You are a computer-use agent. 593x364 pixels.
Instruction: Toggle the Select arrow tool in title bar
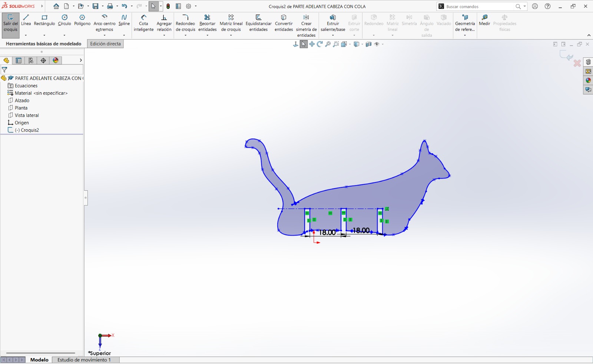tap(153, 6)
